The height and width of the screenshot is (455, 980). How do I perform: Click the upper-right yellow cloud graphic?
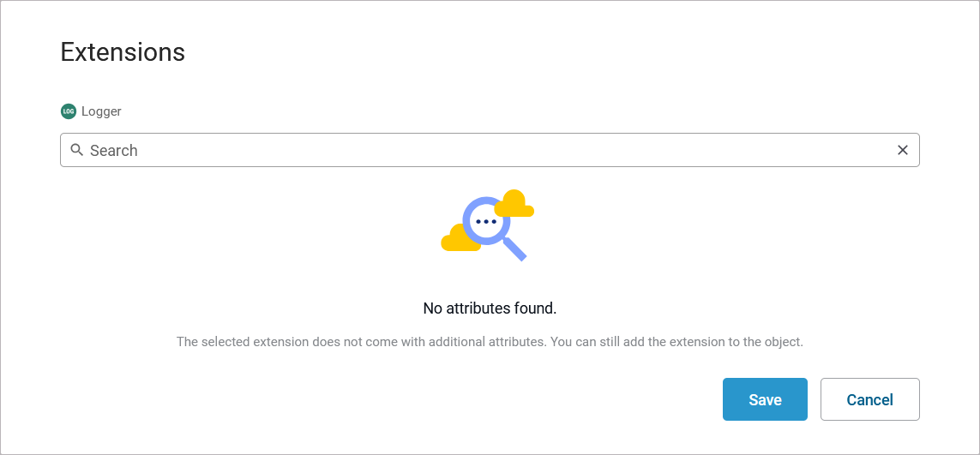click(x=514, y=204)
